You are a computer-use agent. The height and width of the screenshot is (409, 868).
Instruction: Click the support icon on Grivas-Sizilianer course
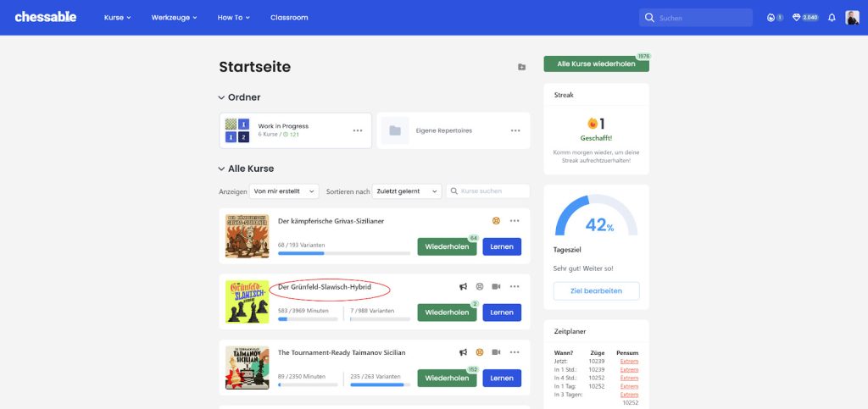click(x=496, y=221)
